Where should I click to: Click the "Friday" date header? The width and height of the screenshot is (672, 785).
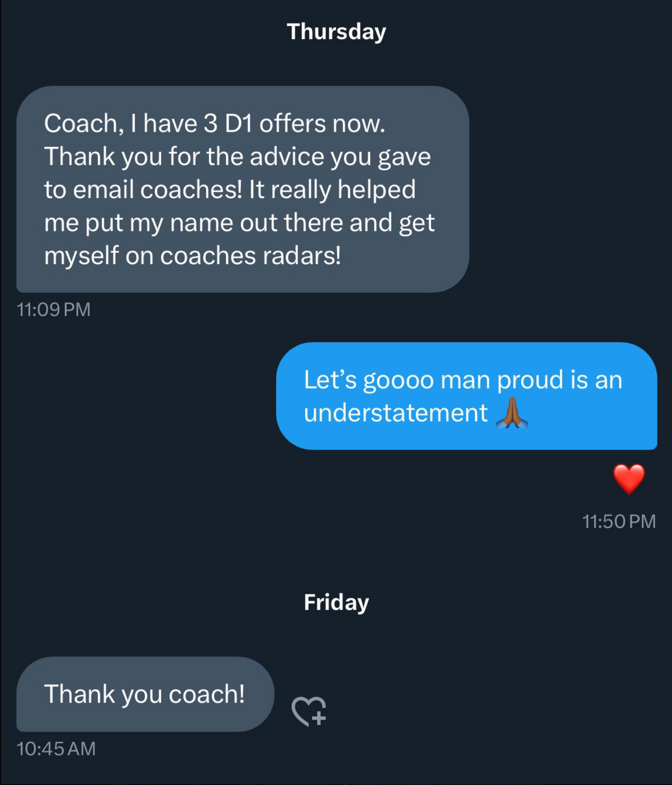(336, 602)
